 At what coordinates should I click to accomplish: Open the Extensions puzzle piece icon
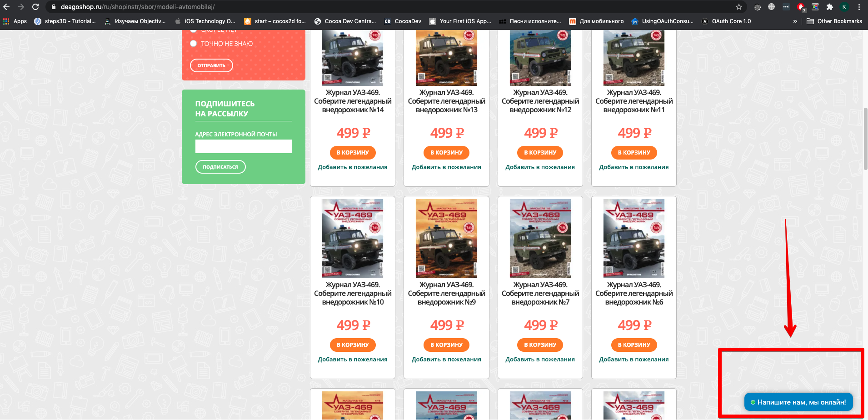click(829, 7)
